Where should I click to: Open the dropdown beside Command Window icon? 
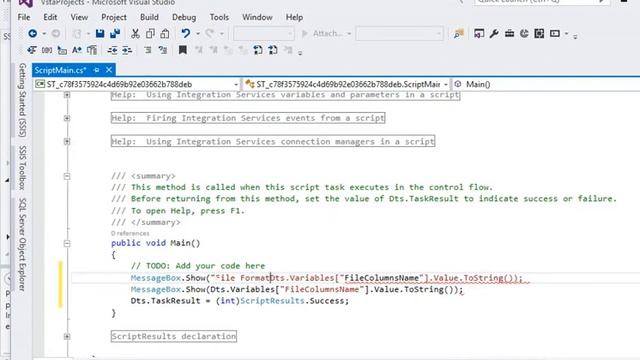(567, 34)
